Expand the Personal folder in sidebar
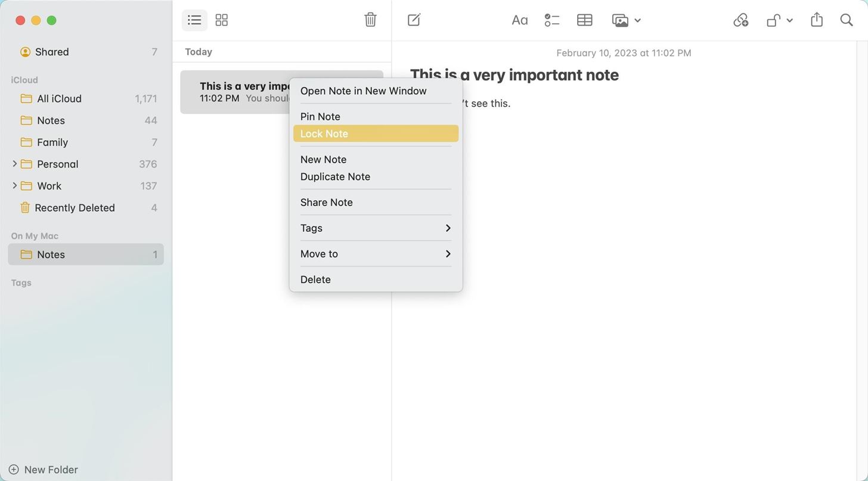The image size is (868, 481). coord(14,164)
